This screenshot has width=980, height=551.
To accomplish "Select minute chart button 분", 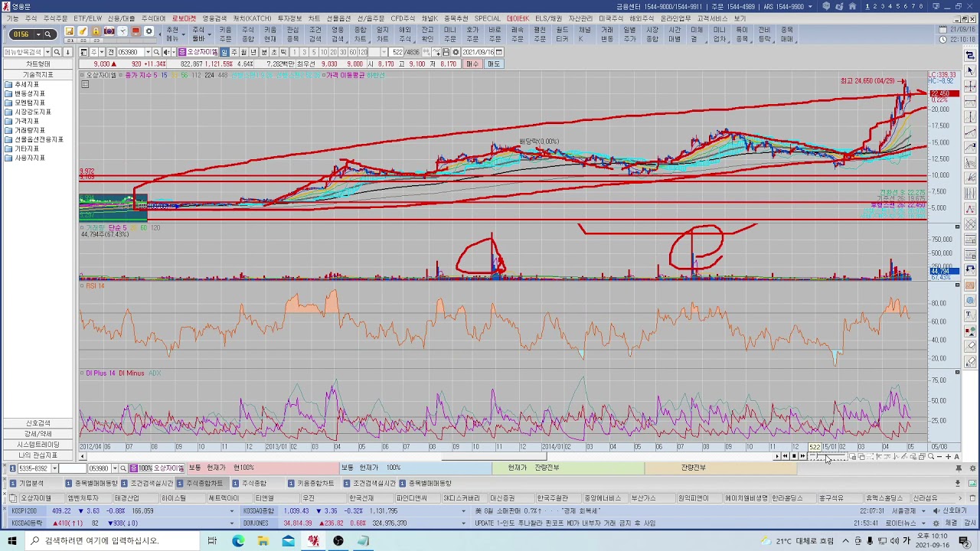I will (264, 52).
